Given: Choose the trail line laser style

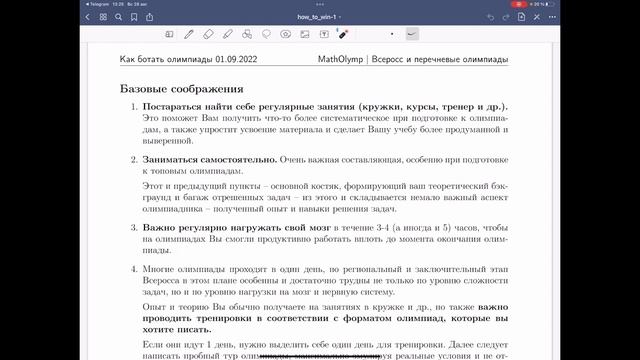Looking at the screenshot, I should (x=412, y=34).
